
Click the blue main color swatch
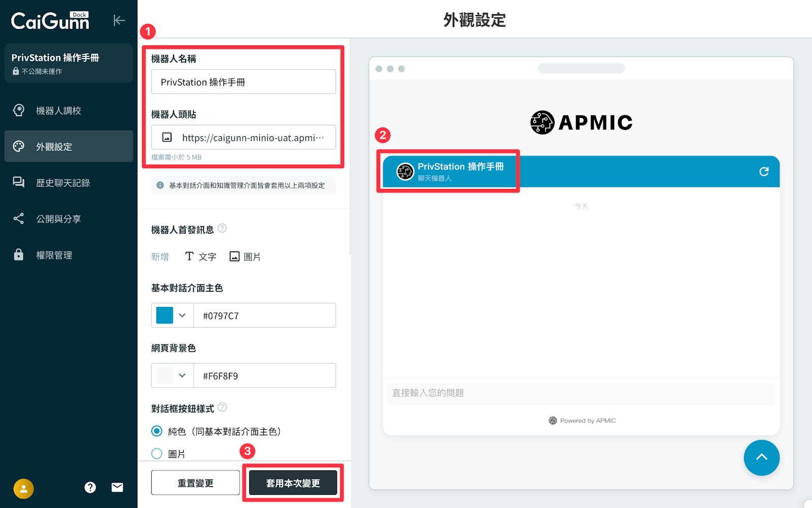[164, 315]
